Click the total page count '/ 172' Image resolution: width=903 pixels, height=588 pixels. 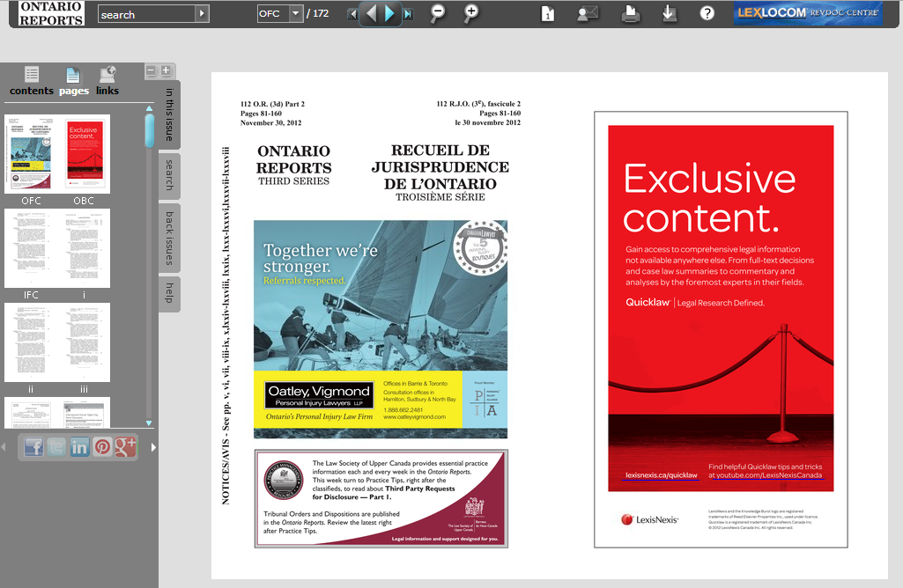[317, 13]
